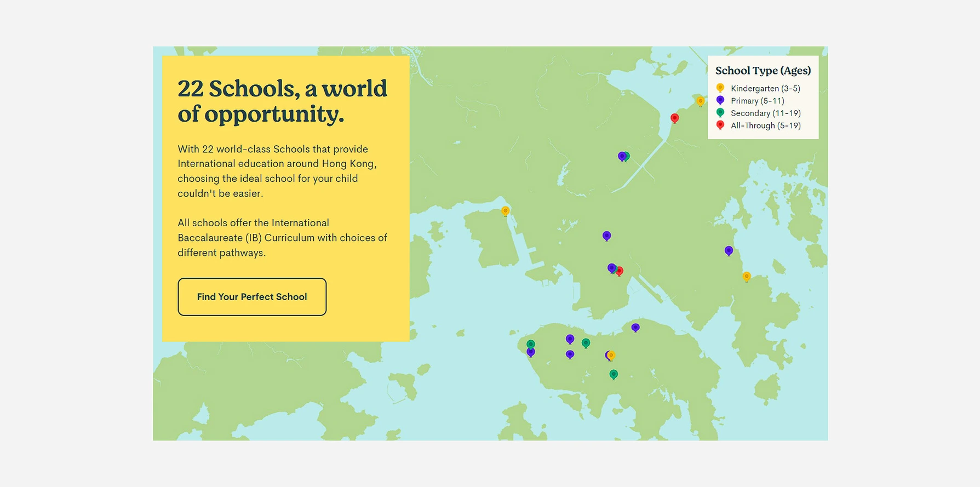The width and height of the screenshot is (980, 487).
Task: Open the southernmost yellow Kindergarten map pin
Action: [612, 356]
